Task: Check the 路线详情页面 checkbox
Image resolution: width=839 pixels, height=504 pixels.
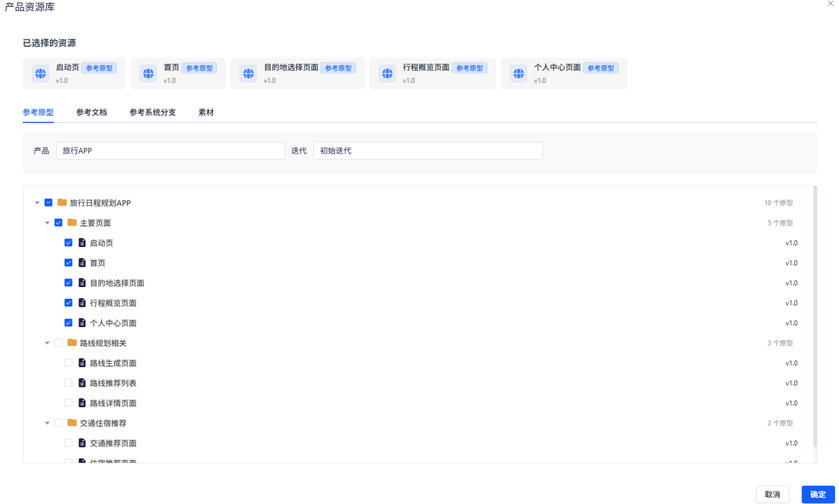Action: (68, 403)
